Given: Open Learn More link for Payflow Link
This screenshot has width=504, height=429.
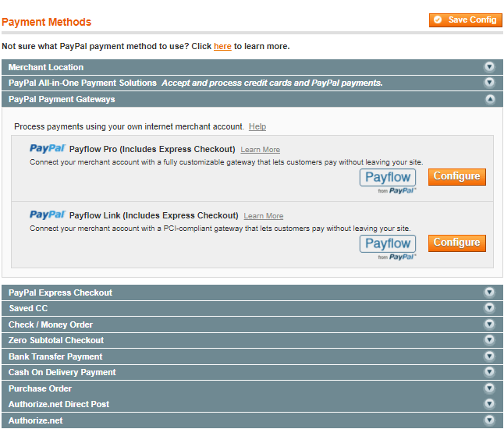Looking at the screenshot, I should (x=263, y=216).
